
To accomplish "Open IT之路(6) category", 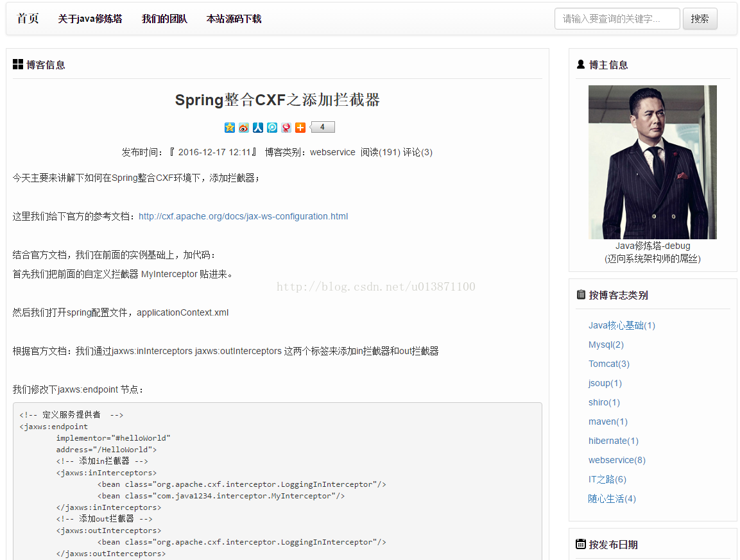I will click(x=607, y=479).
